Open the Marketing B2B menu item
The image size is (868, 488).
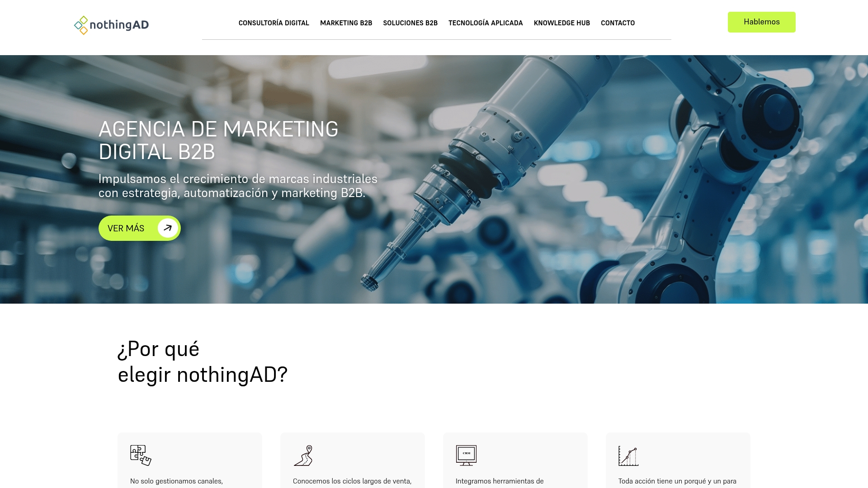click(346, 23)
